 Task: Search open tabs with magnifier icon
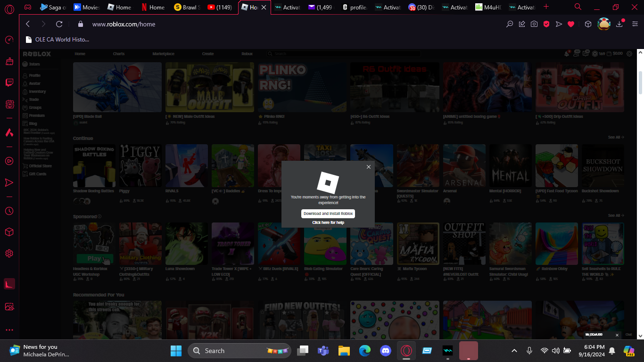point(578,7)
